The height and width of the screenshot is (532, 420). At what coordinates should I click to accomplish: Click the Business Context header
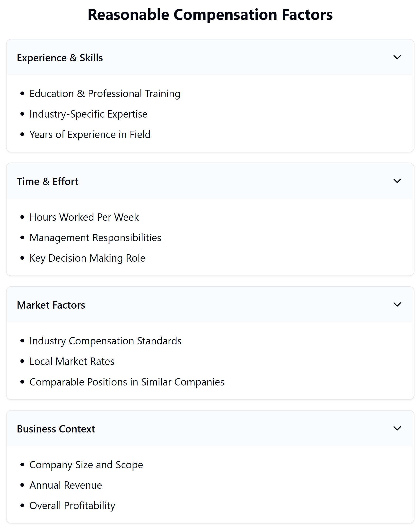[56, 428]
